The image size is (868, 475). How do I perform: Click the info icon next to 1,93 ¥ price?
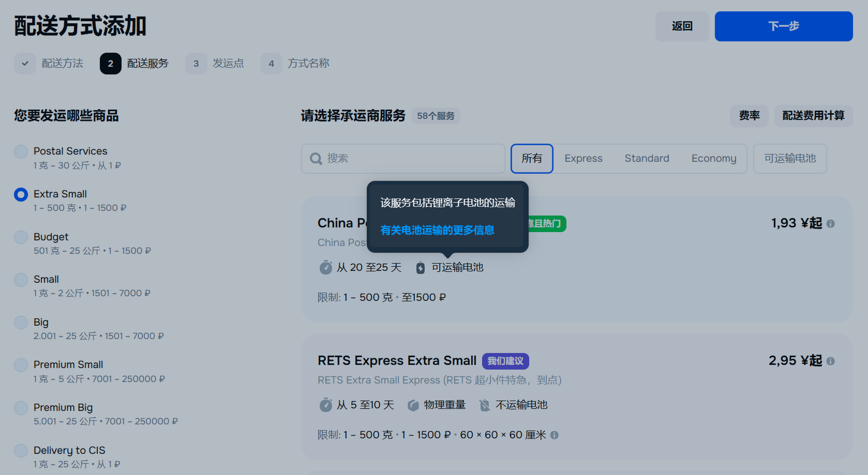click(830, 224)
